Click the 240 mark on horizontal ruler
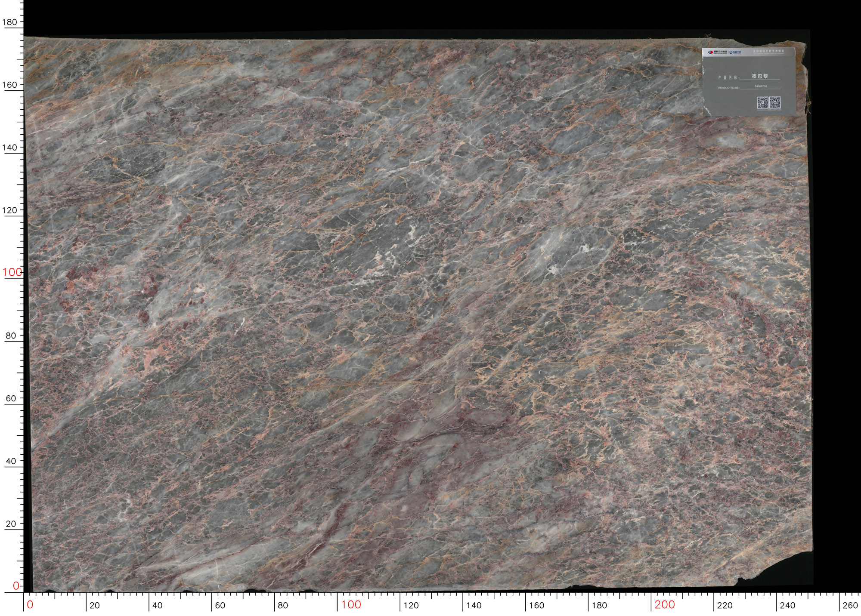 [787, 606]
